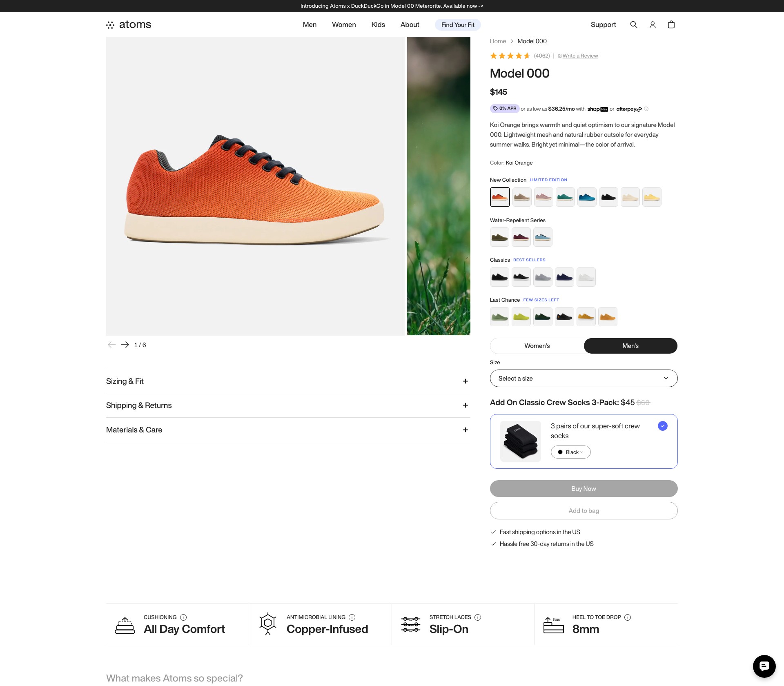Click the All Day Comfort cushioning icon
Viewport: 784px width, 686px height.
pos(125,625)
